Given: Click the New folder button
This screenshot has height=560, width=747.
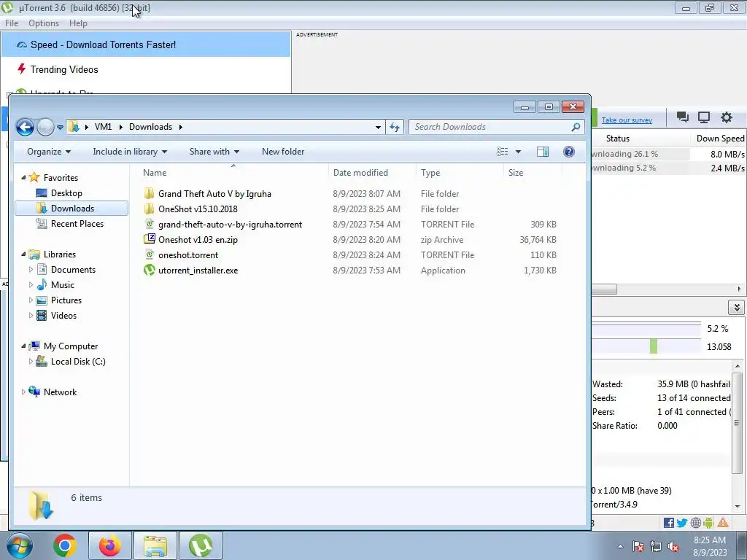Looking at the screenshot, I should (283, 152).
